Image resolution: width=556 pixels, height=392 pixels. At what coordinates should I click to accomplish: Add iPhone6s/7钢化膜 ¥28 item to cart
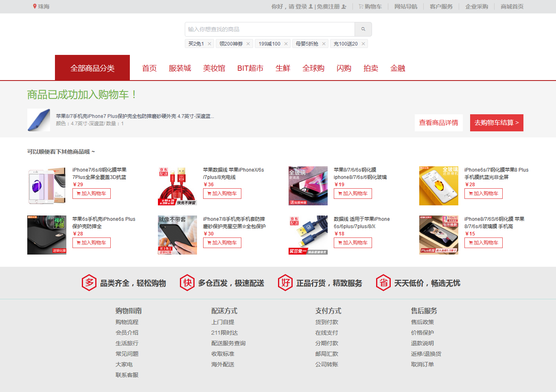484,194
